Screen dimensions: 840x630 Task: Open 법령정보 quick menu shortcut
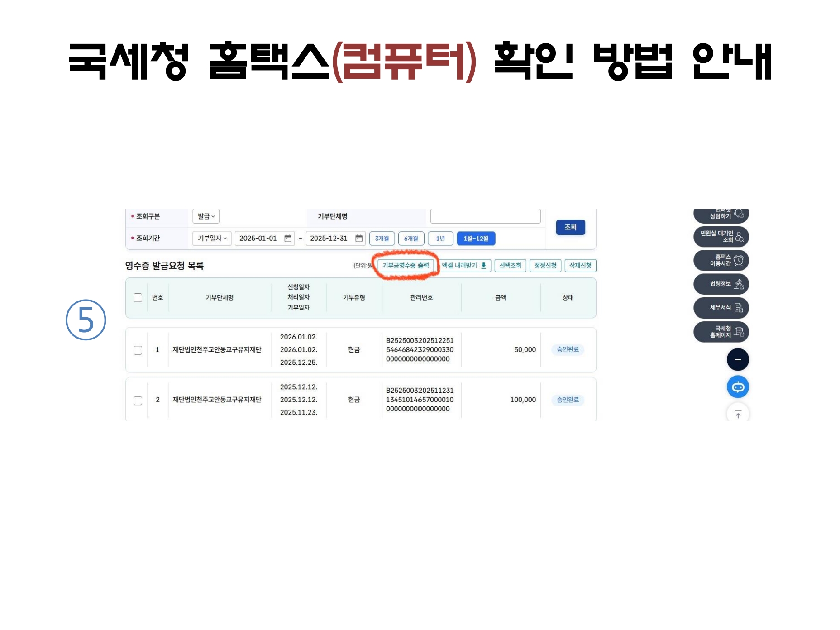(x=721, y=284)
